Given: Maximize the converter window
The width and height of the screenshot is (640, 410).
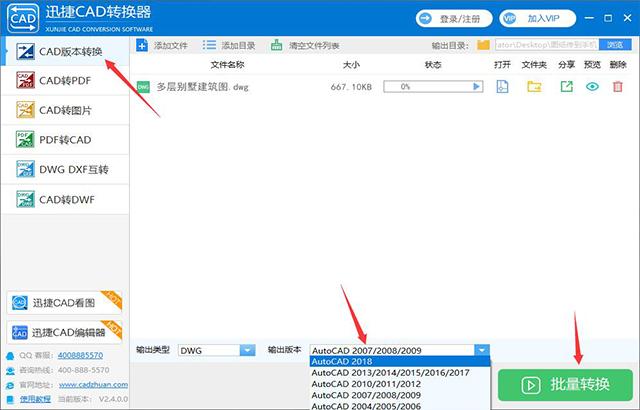Looking at the screenshot, I should point(608,18).
